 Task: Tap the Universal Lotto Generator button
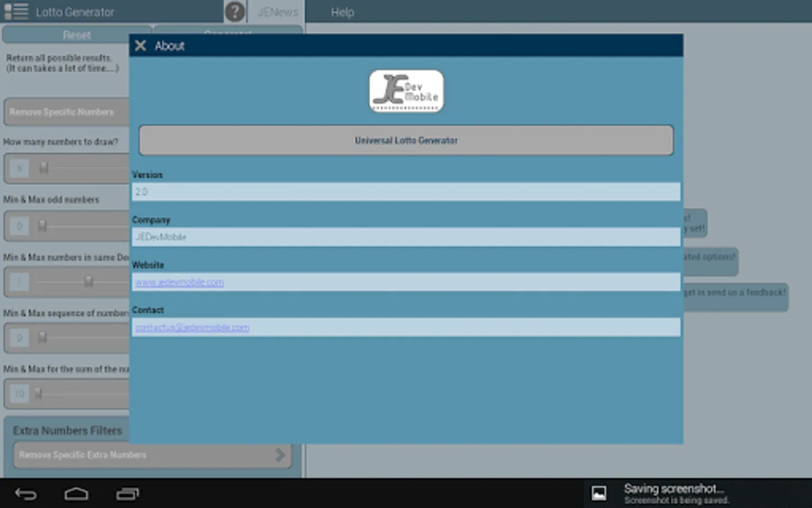(406, 141)
